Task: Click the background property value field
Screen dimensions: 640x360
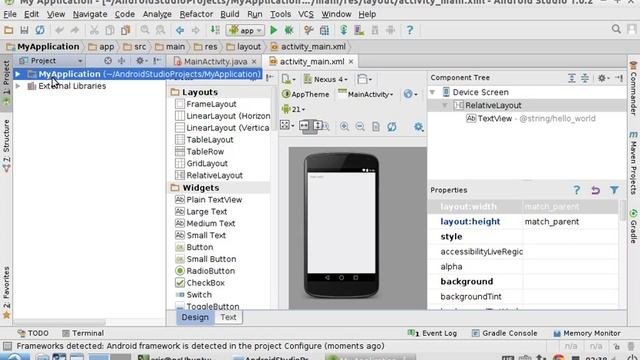Action: 570,282
